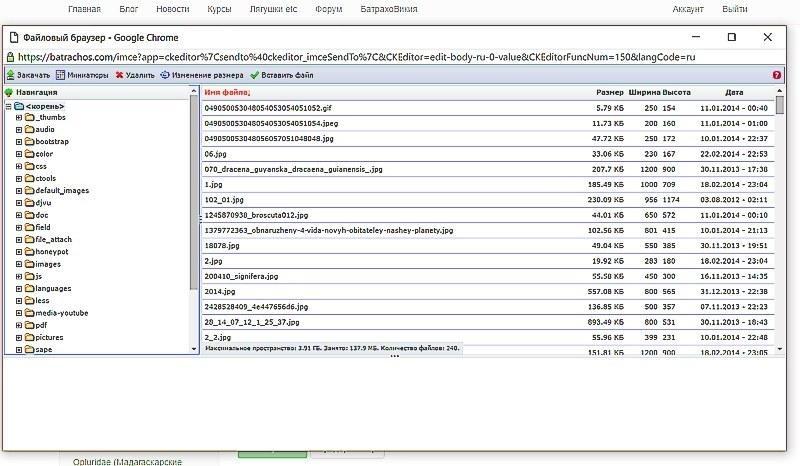Click the <корень> root folder icon
Image resolution: width=800 pixels, height=466 pixels.
(20, 105)
